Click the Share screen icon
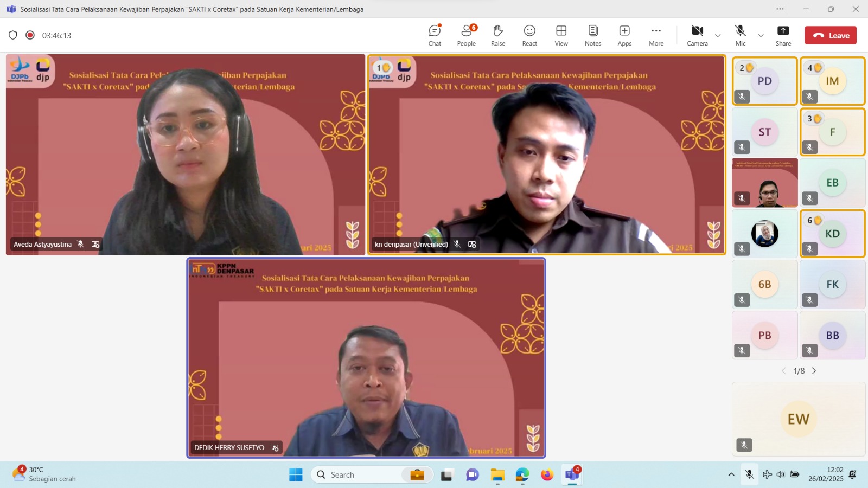 pos(783,36)
